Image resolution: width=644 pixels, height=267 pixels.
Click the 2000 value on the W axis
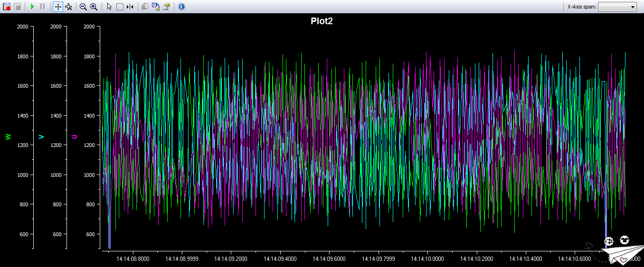(22, 27)
